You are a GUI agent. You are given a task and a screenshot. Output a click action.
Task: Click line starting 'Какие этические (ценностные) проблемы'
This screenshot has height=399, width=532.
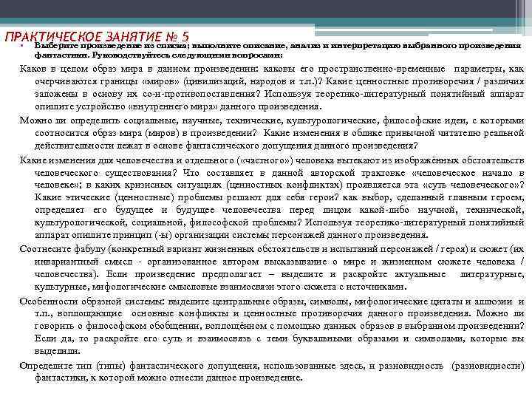pos(279,197)
